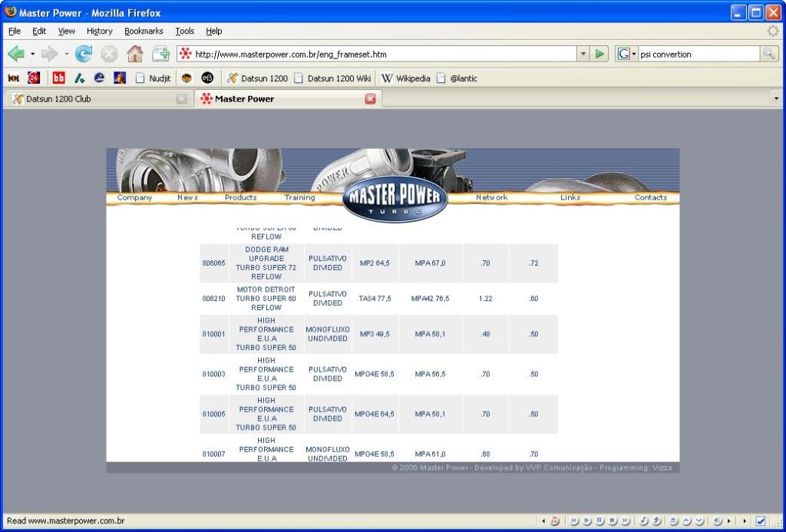The image size is (786, 532).
Task: Reload the page with the Refresh icon
Action: tap(83, 54)
